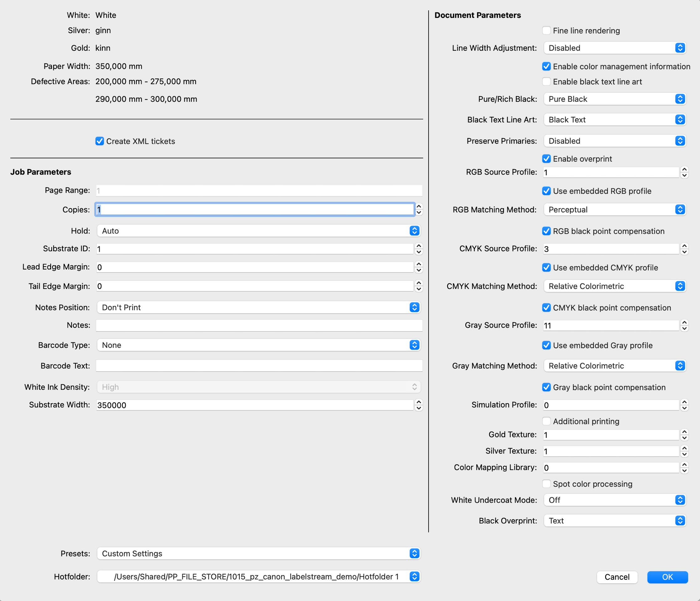700x601 pixels.
Task: Open the Hold dropdown set to Auto
Action: 259,231
